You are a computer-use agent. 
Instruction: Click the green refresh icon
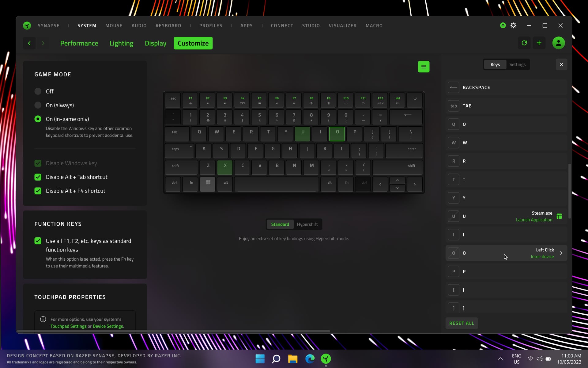coord(524,43)
